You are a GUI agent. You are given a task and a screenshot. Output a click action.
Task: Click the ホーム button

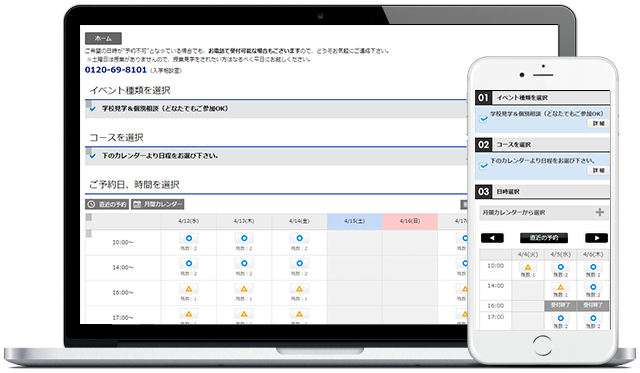tap(103, 38)
